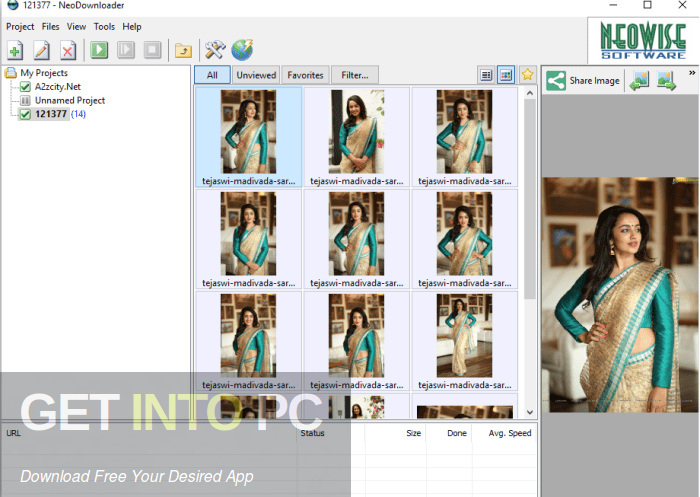Click the Size column header

point(396,433)
